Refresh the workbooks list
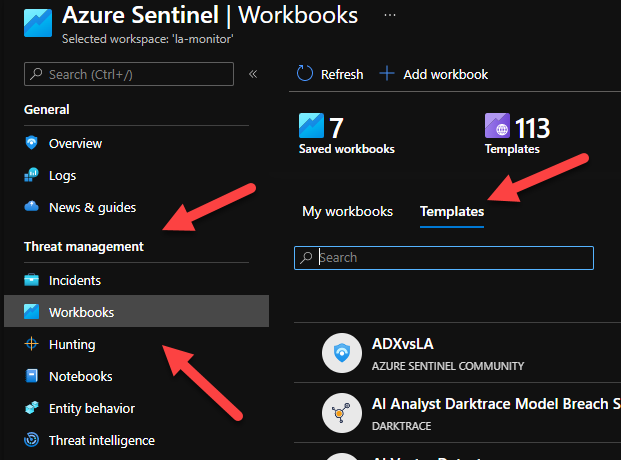Image resolution: width=621 pixels, height=460 pixels. click(330, 74)
